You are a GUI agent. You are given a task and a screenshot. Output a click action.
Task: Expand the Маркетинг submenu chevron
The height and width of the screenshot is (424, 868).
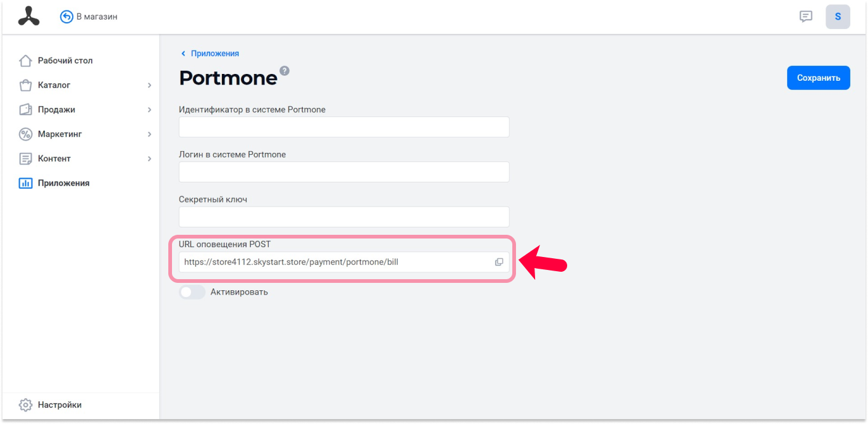tap(149, 134)
